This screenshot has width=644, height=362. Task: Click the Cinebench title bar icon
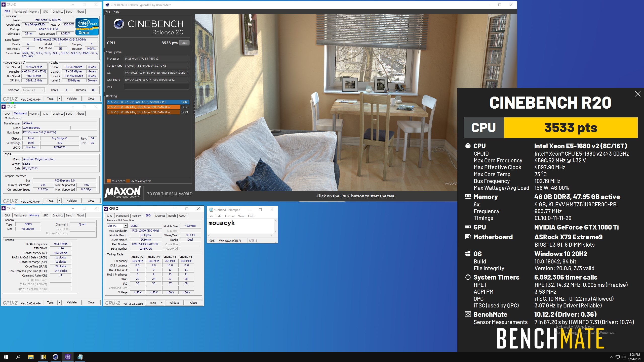(107, 5)
